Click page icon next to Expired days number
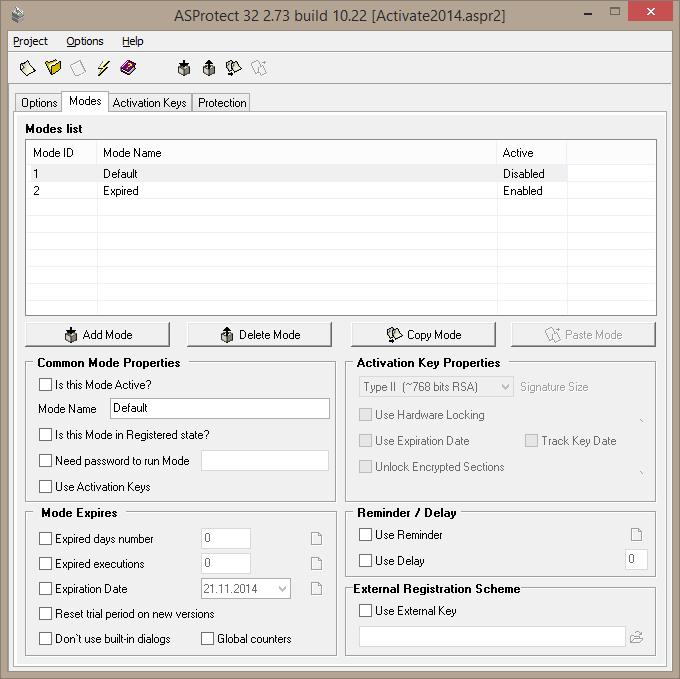This screenshot has width=680, height=679. tap(317, 539)
